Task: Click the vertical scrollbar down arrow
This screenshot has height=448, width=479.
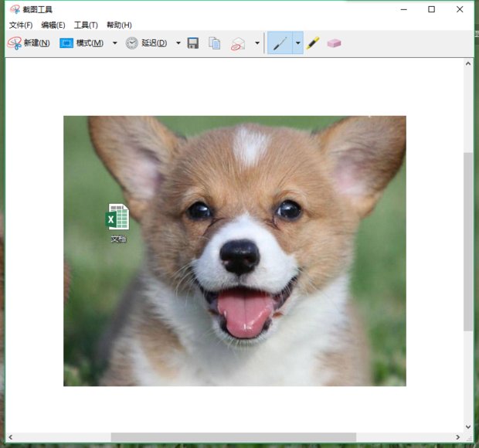Action: (468, 426)
